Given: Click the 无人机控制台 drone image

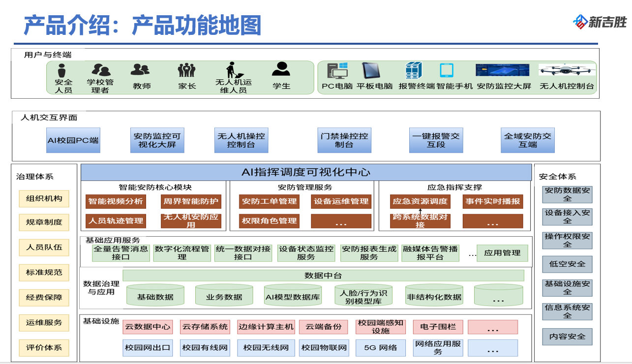Looking at the screenshot, I should click(x=567, y=70).
